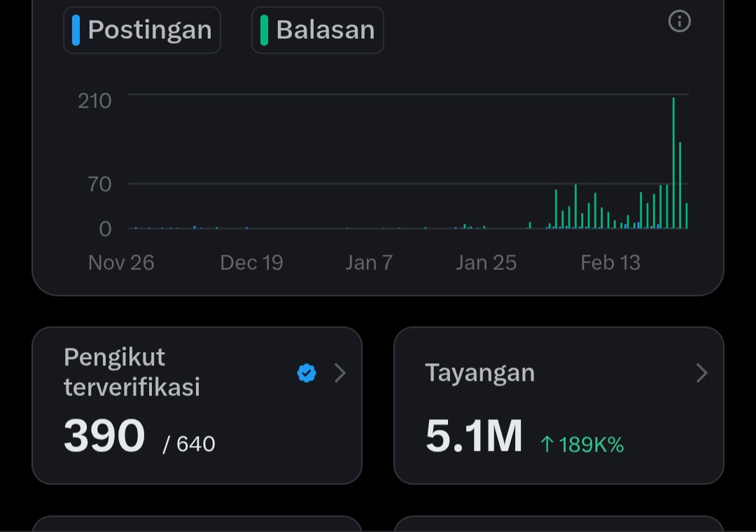The image size is (756, 532).
Task: Click the '/ 640' total value
Action: point(189,444)
